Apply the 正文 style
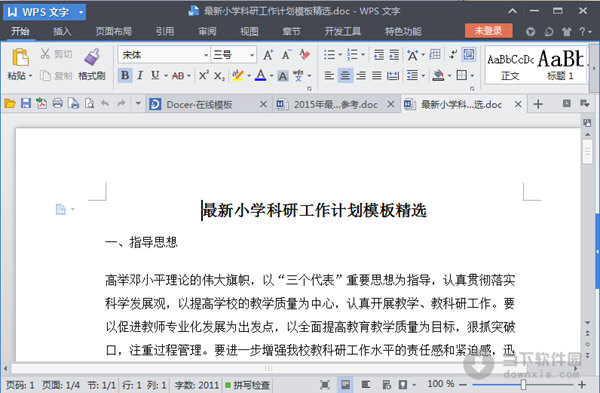 pos(510,66)
